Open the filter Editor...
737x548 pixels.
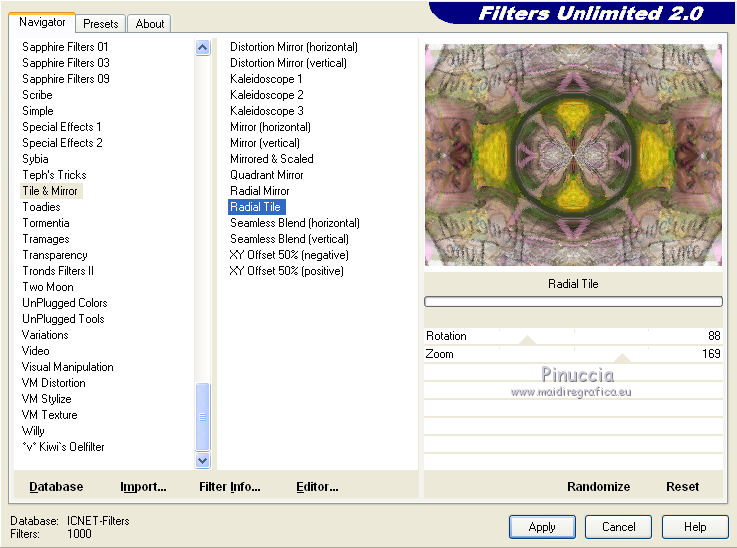317,486
